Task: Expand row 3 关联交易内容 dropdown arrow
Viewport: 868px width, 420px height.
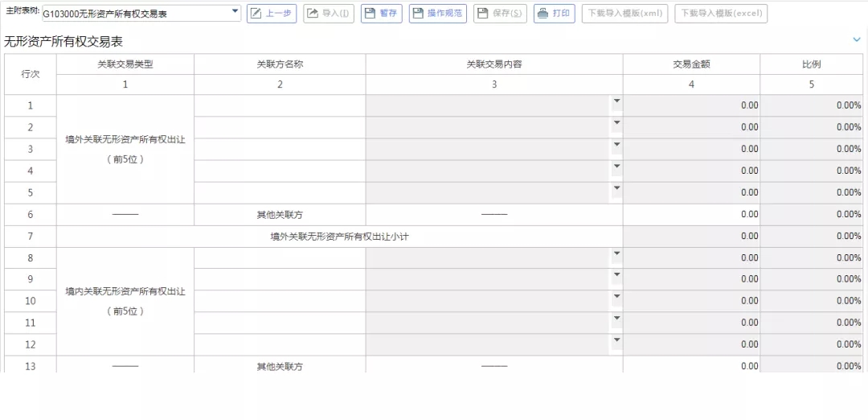Action: tap(616, 145)
